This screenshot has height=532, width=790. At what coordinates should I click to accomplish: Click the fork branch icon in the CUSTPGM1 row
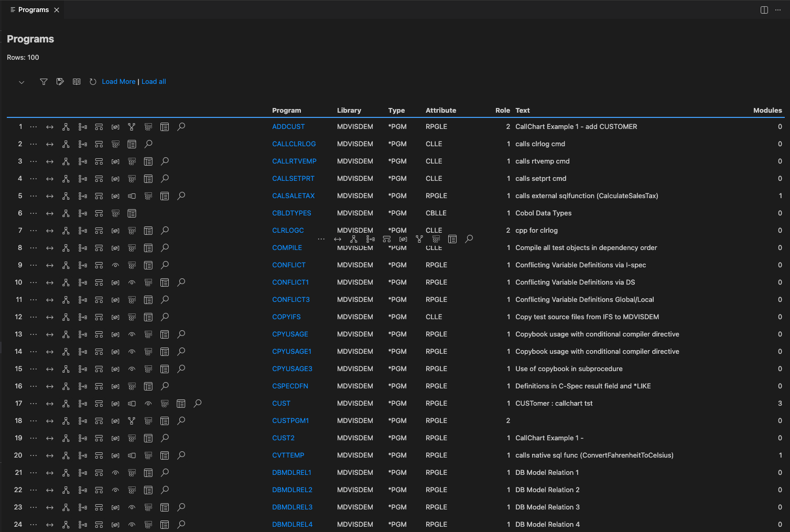coord(132,421)
